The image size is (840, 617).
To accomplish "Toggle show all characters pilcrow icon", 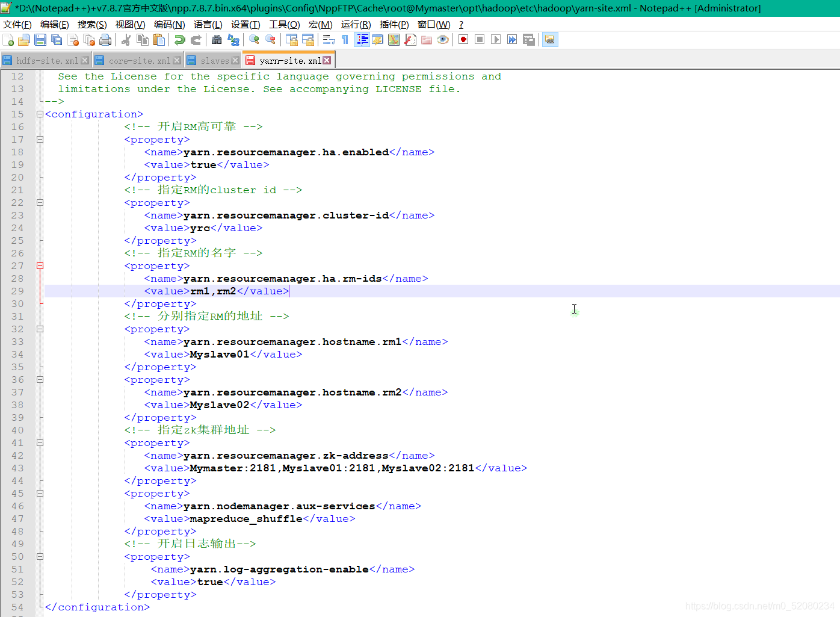I will click(x=345, y=40).
